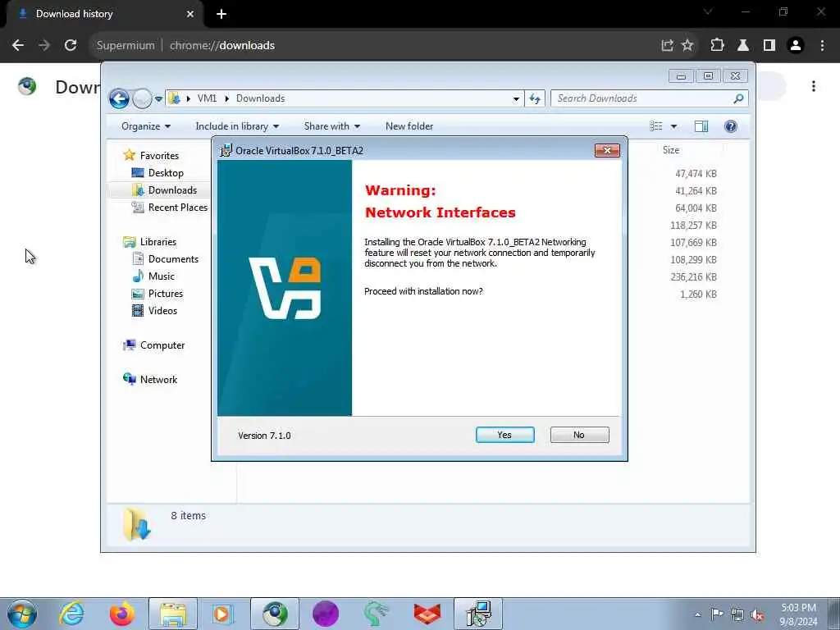The width and height of the screenshot is (840, 630).
Task: Select the 47,474 KB file size
Action: tap(696, 174)
